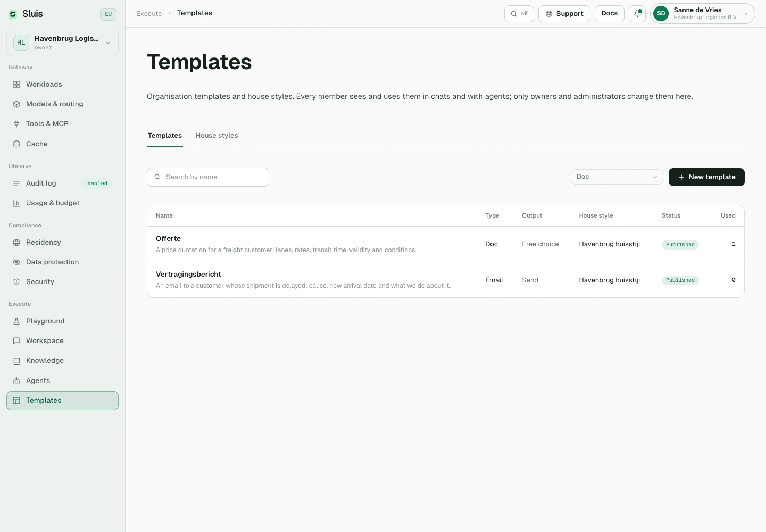
Task: Switch to the House styles tab
Action: [x=217, y=136]
